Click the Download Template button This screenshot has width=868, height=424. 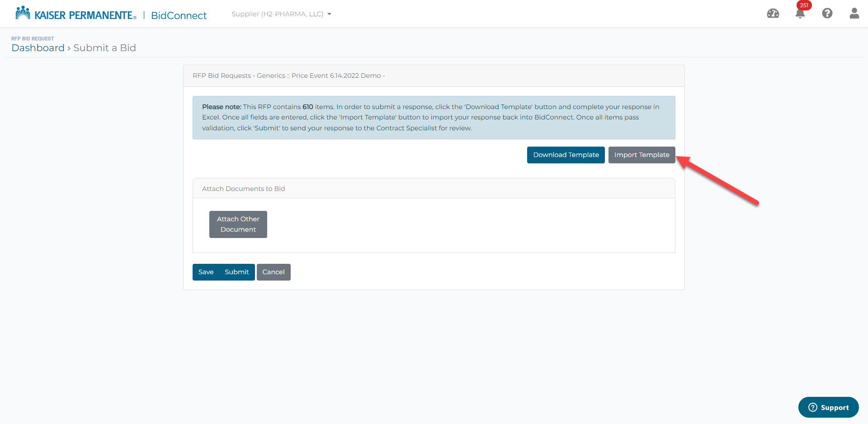[566, 155]
